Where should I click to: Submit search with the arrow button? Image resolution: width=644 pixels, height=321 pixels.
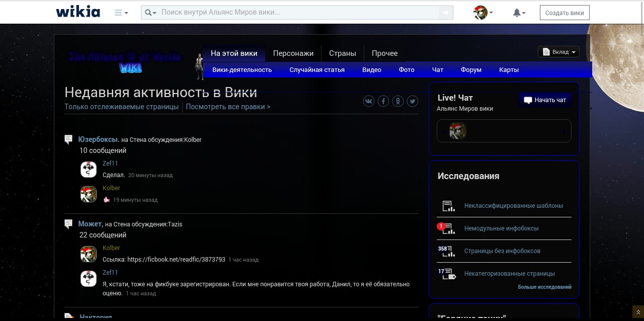(446, 13)
